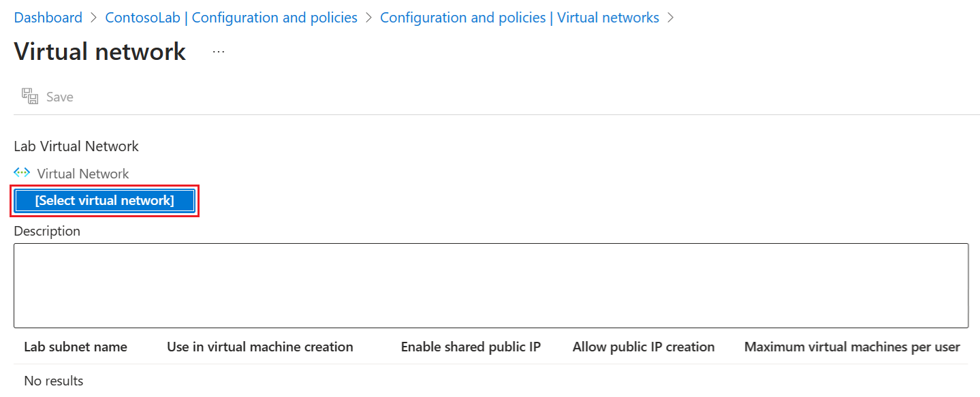The height and width of the screenshot is (397, 980).
Task: Open Configuration and policies Virtual networks breadcrumb
Action: (519, 17)
